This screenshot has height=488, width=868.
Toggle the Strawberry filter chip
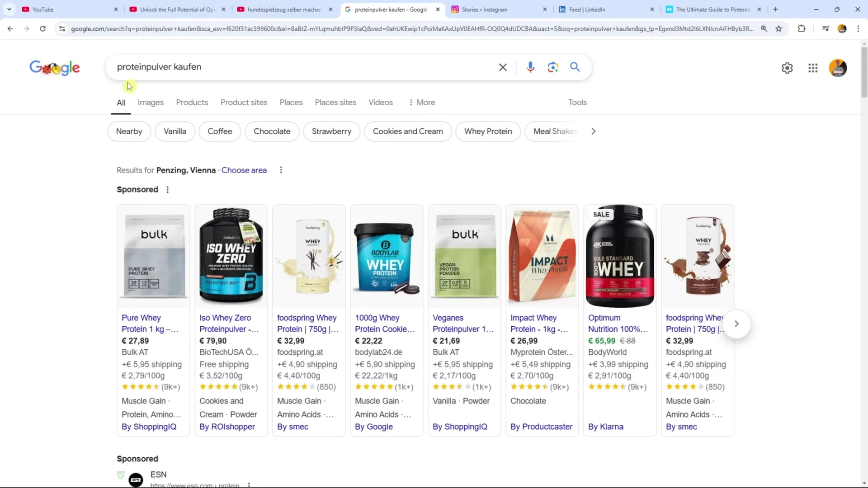[x=331, y=131]
